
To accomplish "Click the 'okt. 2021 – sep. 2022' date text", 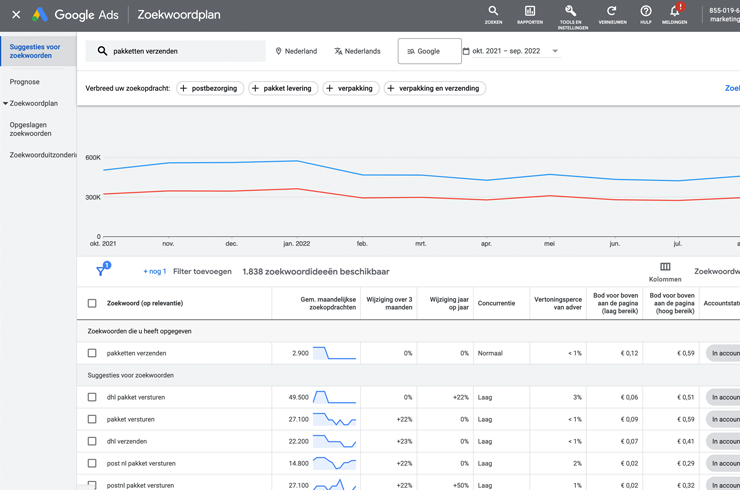I will tap(506, 51).
